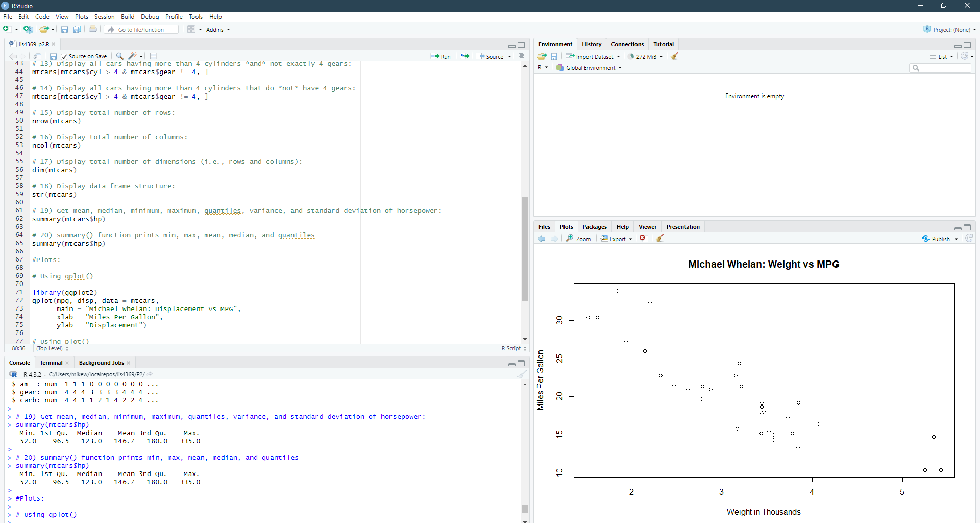Open the Tools menu

[x=195, y=17]
